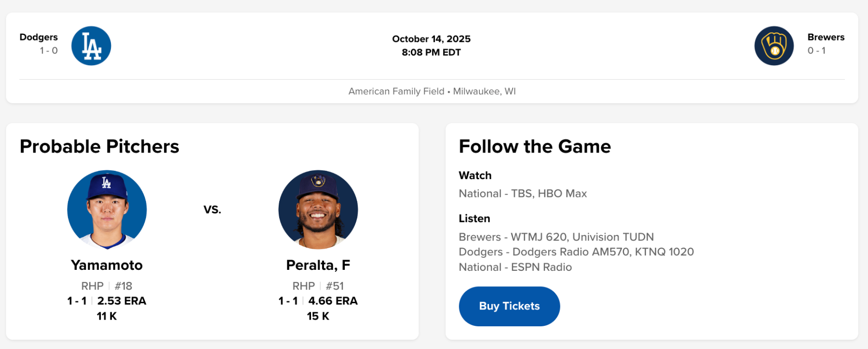Click the National TBS, HBO Max listing
Screen dimensions: 868x349
click(x=523, y=194)
